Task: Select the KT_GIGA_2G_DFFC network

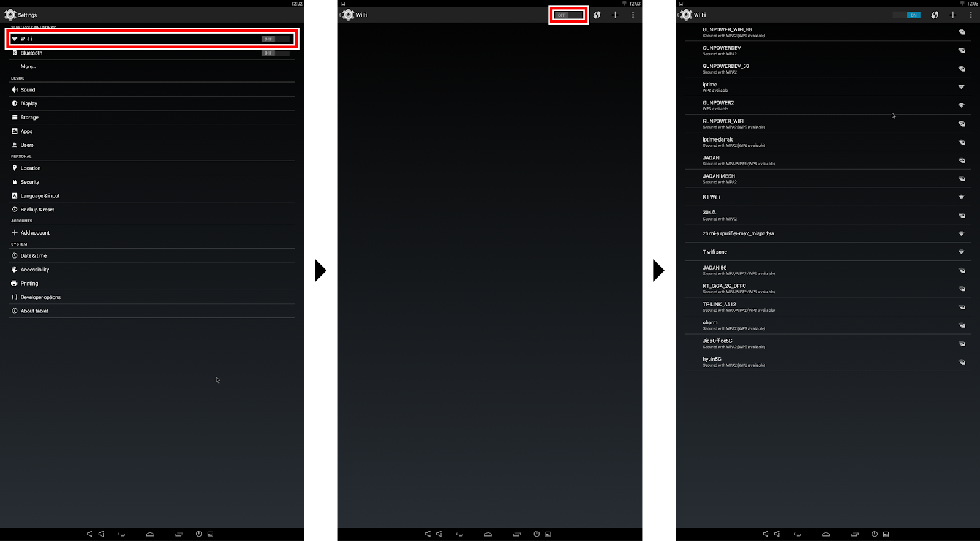Action: 827,289
